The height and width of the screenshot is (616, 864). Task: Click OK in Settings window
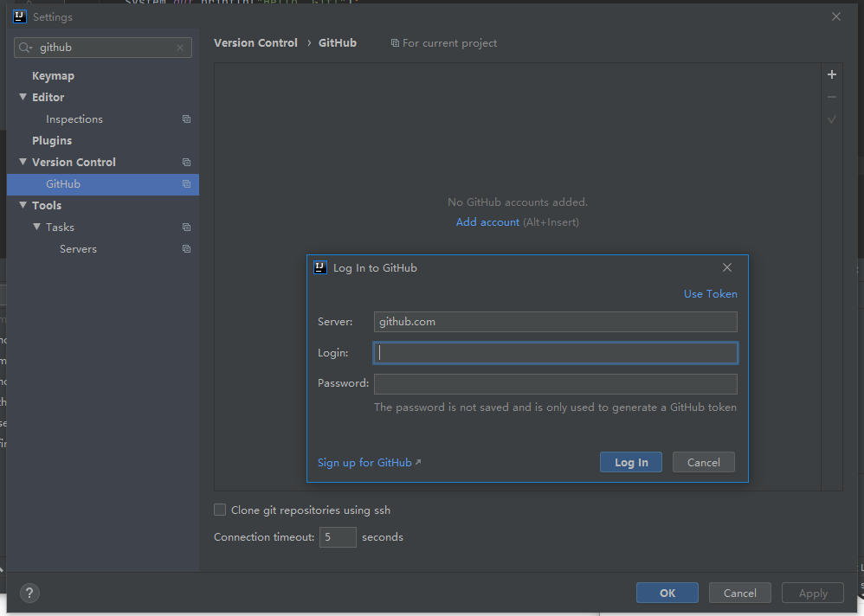667,593
